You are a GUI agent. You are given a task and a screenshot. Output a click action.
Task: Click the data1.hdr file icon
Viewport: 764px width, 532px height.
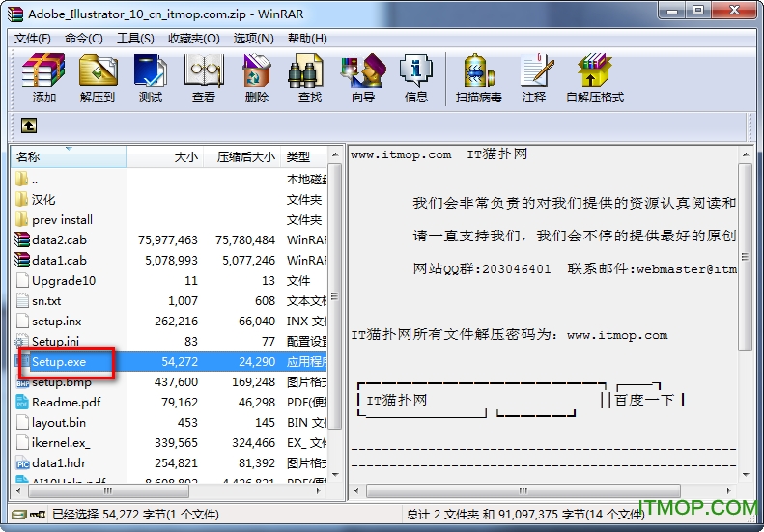tap(22, 463)
